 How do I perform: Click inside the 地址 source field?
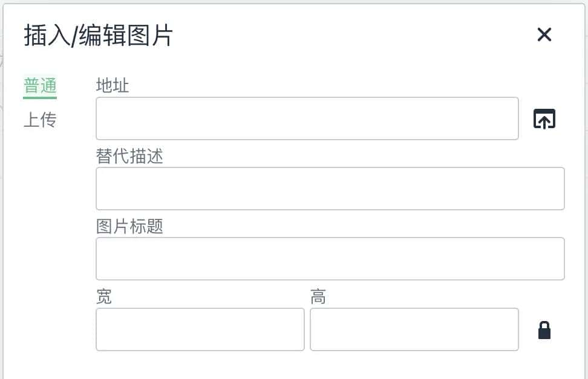(x=307, y=118)
